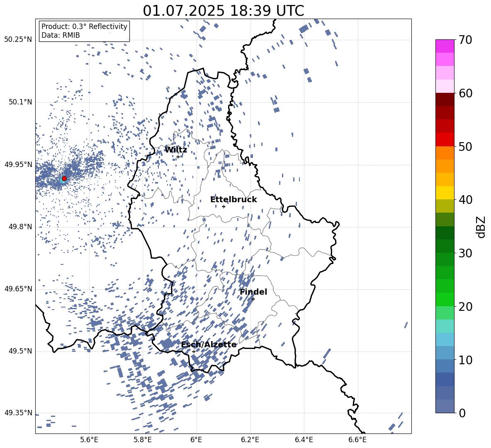Click the Data: RMIB text

coord(61,35)
